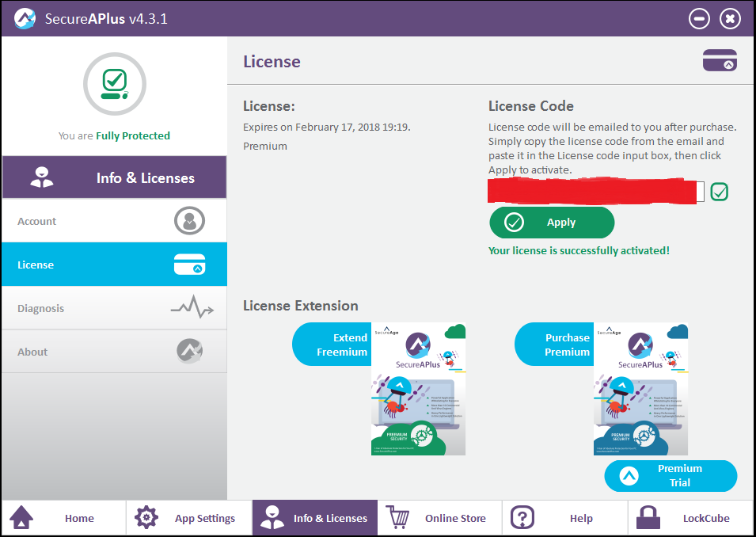Click the 'Your license is successfully activated!' message

pos(579,250)
